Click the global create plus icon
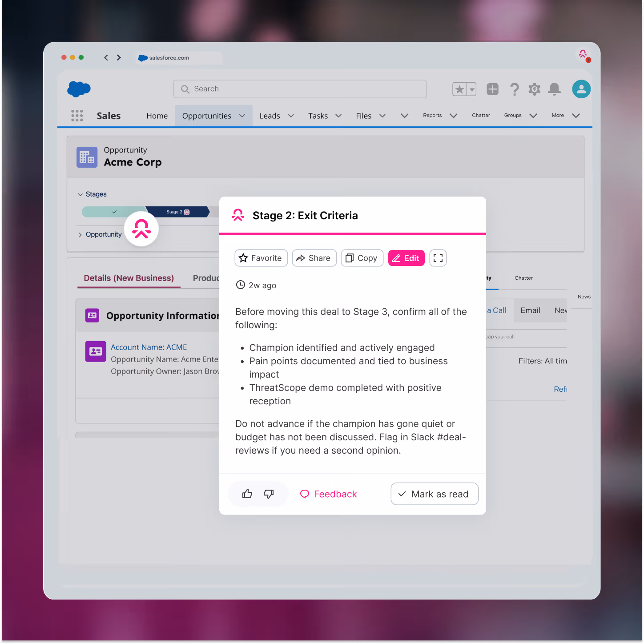 click(x=492, y=89)
